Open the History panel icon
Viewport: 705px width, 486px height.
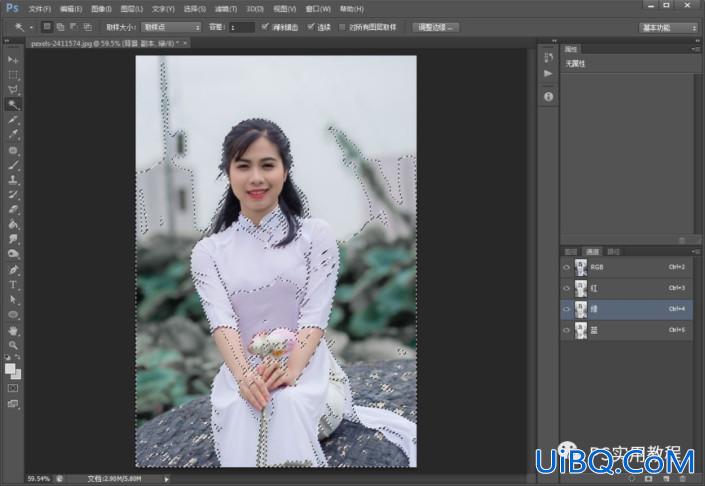548,57
